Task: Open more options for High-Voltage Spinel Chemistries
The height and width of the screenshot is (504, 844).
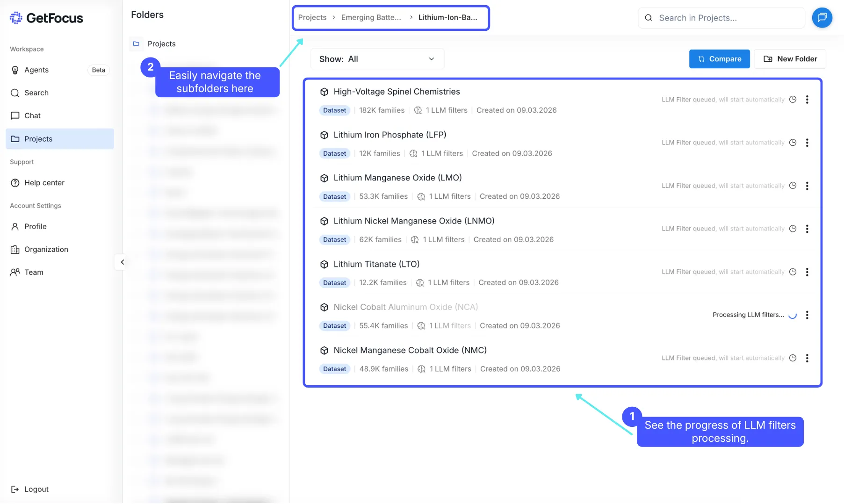Action: pos(807,100)
